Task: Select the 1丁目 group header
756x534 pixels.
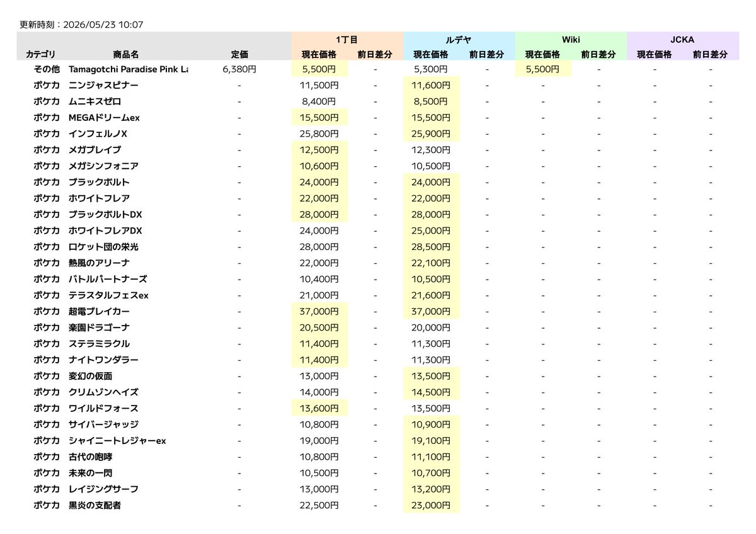Action: click(x=347, y=39)
